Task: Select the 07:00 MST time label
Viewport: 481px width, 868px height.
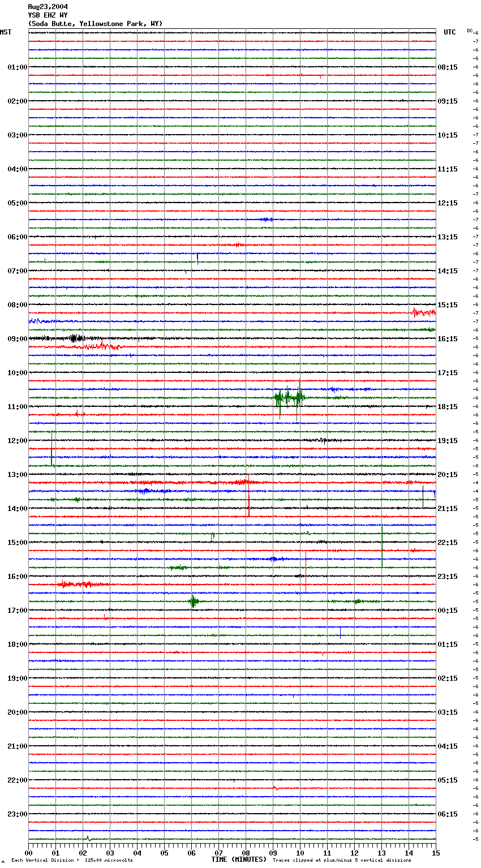Action: [18, 271]
